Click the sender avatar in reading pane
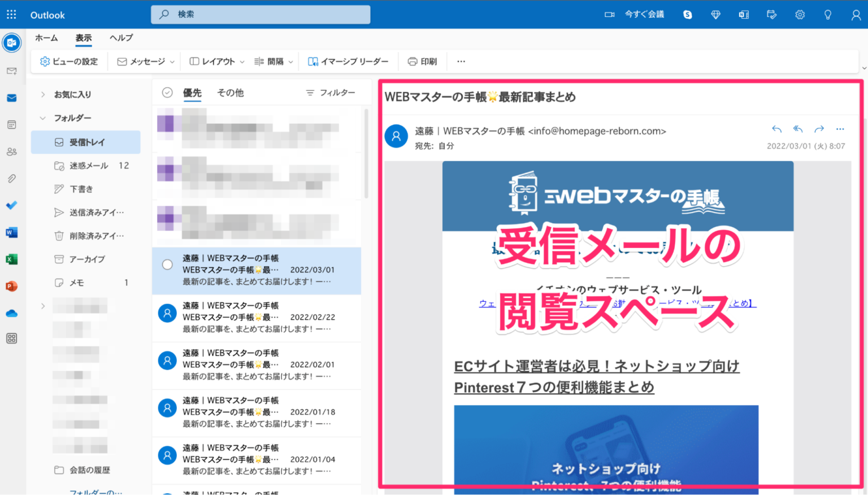868x495 pixels. tap(396, 136)
